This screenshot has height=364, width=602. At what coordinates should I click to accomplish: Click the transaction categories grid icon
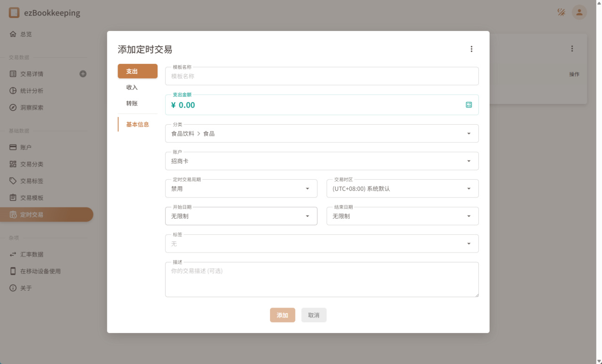tap(13, 164)
